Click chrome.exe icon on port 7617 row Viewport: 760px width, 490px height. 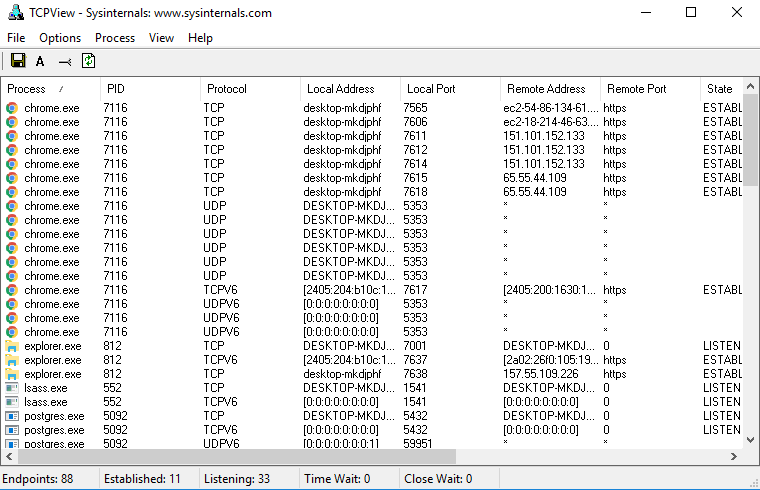click(x=12, y=290)
